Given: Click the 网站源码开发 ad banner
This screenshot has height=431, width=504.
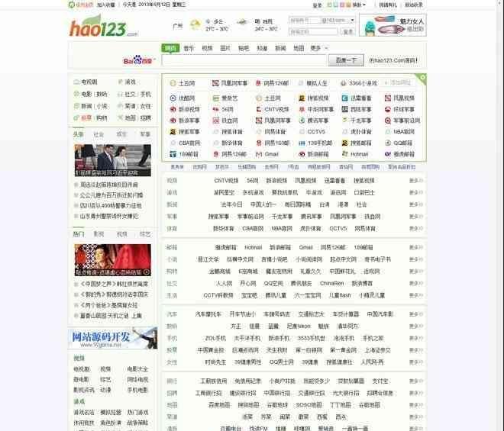Looking at the screenshot, I should click(x=112, y=338).
